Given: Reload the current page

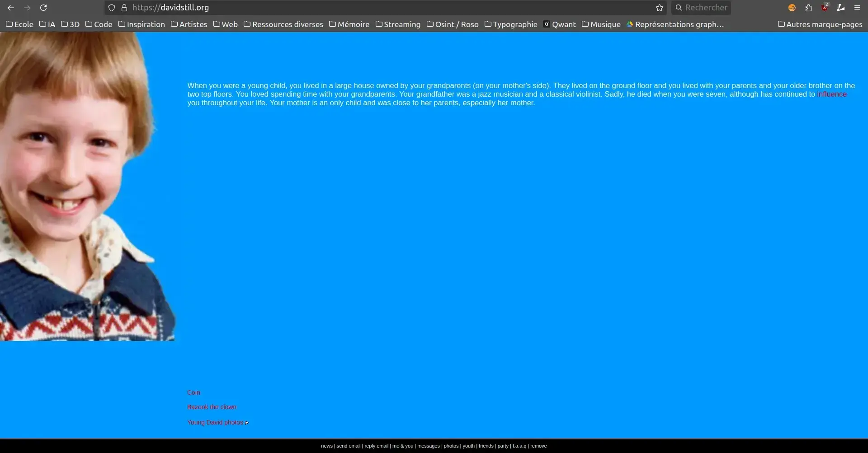Looking at the screenshot, I should (x=43, y=8).
